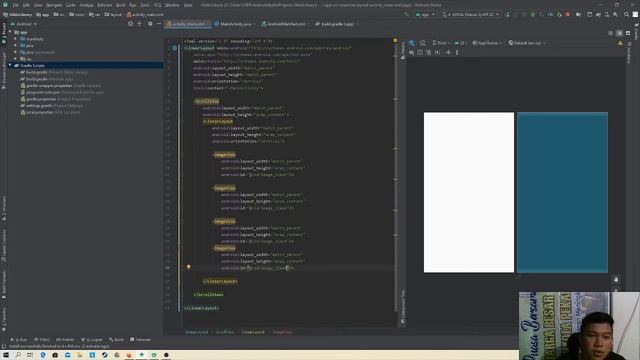
Task: Click the Make Project hammer icon
Action: coord(406,14)
